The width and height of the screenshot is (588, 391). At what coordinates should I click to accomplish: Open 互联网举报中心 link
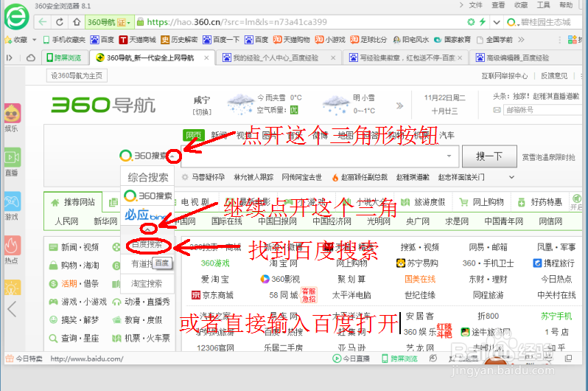(505, 76)
